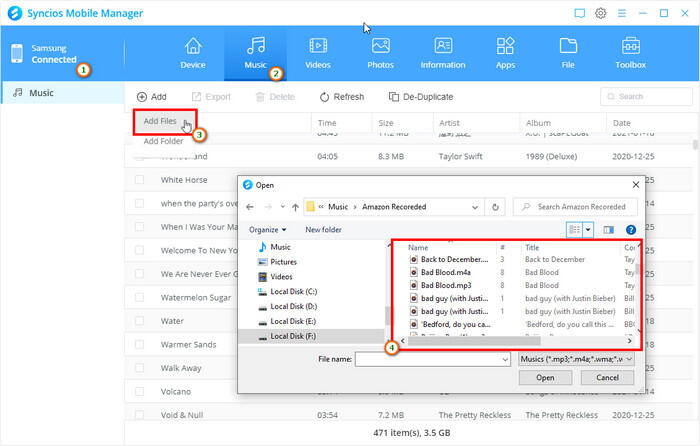This screenshot has width=700, height=446.
Task: Expand the Organize dropdown in Open dialog
Action: 268,229
